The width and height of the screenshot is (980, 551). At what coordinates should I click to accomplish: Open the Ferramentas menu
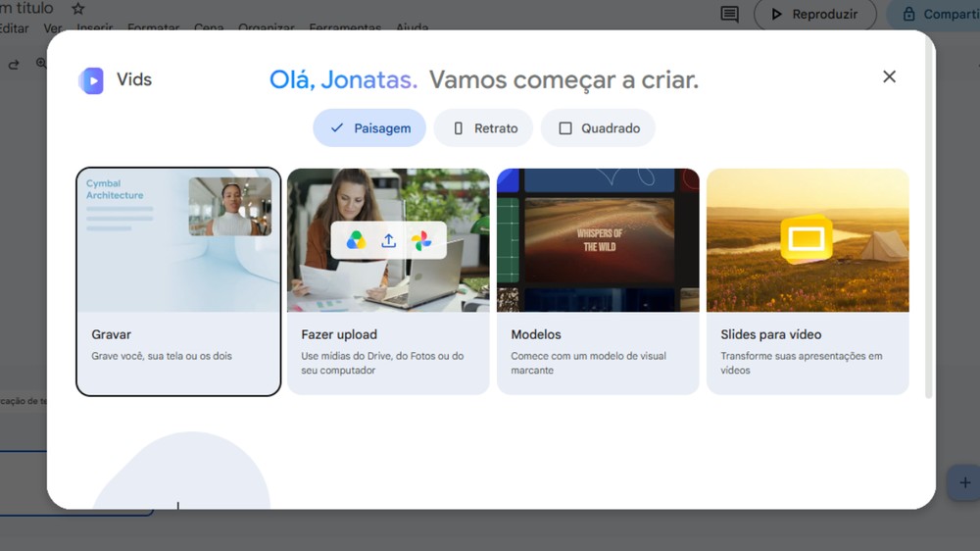point(345,27)
